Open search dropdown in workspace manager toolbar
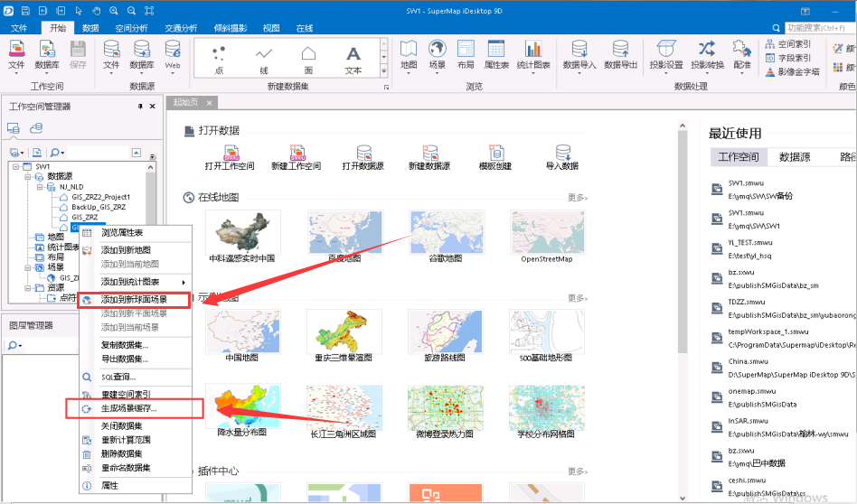Image resolution: width=857 pixels, height=504 pixels. tap(57, 153)
